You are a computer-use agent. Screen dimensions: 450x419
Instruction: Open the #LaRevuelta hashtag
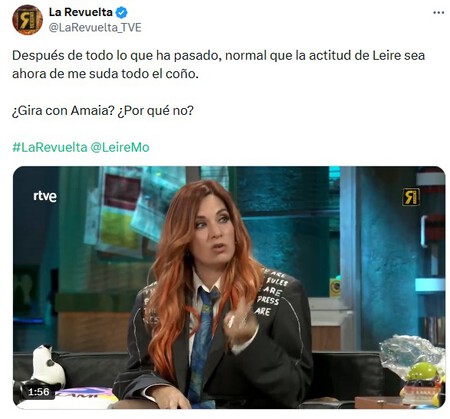[x=50, y=147]
